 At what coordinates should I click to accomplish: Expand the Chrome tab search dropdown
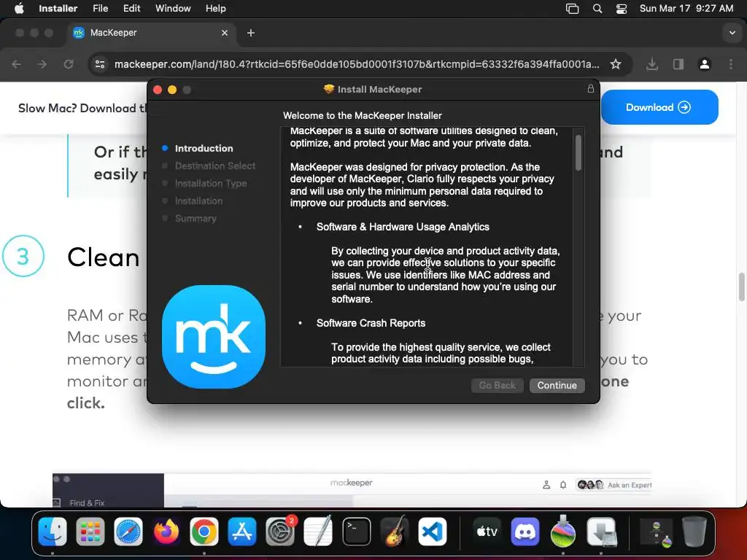click(732, 33)
